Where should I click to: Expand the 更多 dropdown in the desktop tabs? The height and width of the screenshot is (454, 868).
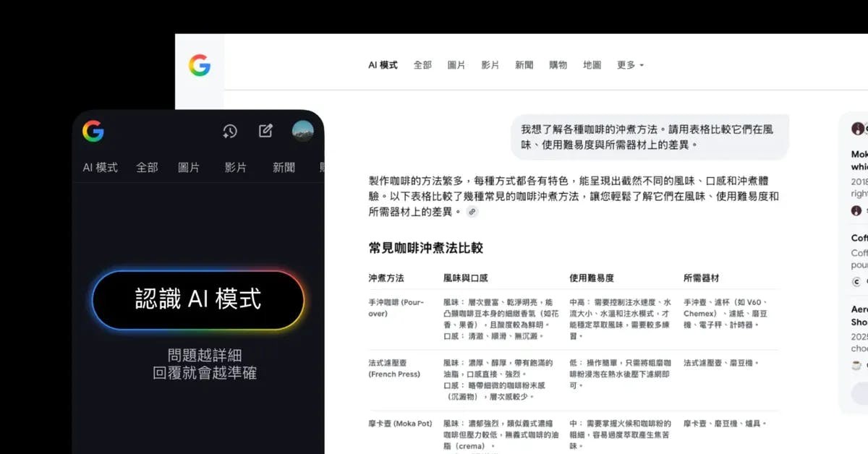tap(630, 65)
